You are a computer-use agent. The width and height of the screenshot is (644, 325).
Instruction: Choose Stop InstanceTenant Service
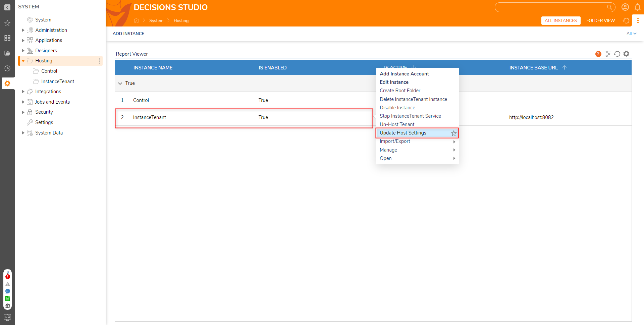point(410,116)
